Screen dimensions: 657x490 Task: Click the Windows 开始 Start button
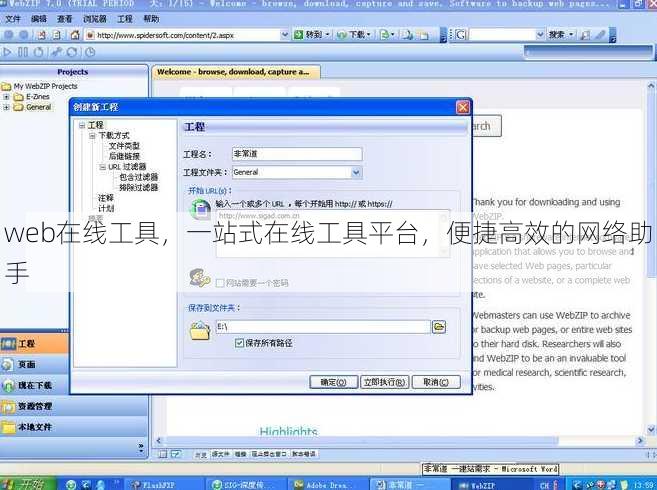click(x=27, y=484)
